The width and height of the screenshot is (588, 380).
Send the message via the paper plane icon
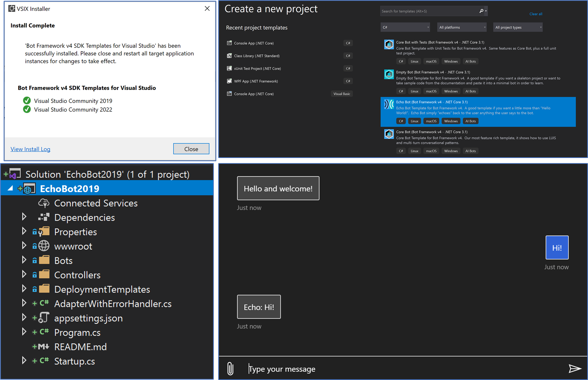574,368
